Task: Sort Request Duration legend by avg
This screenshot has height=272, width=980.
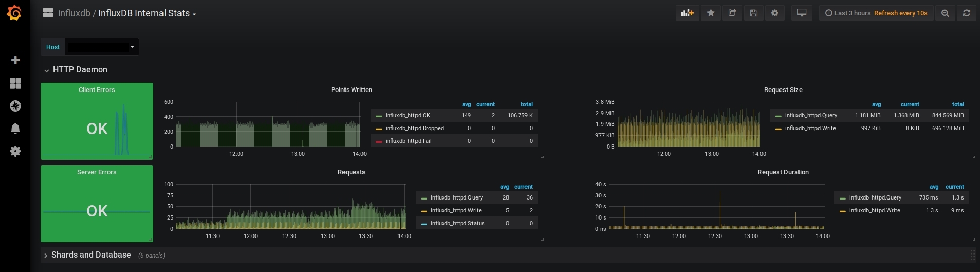Action: [x=934, y=187]
